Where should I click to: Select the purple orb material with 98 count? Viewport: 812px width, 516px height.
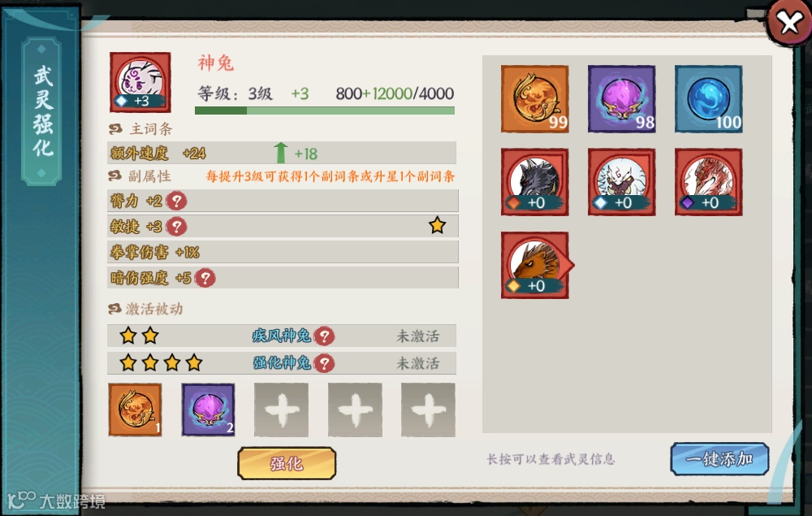coord(621,99)
